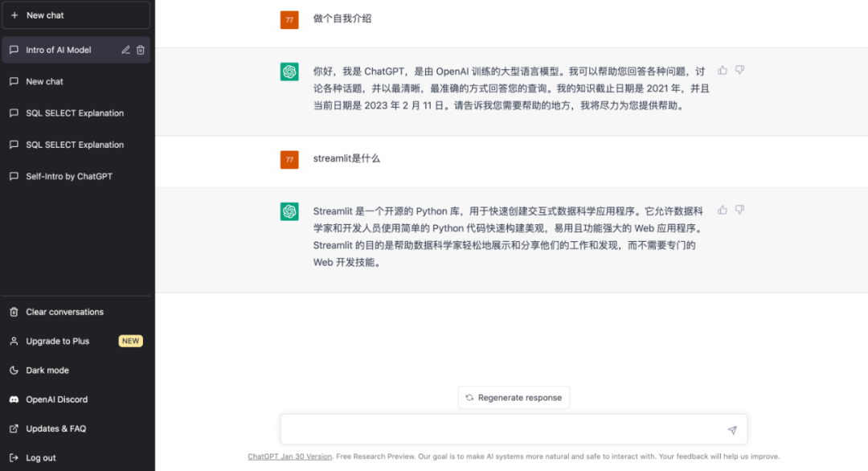Click the reply text starting with Streamlit 是一个开源的
This screenshot has width=868, height=471.
click(x=508, y=237)
